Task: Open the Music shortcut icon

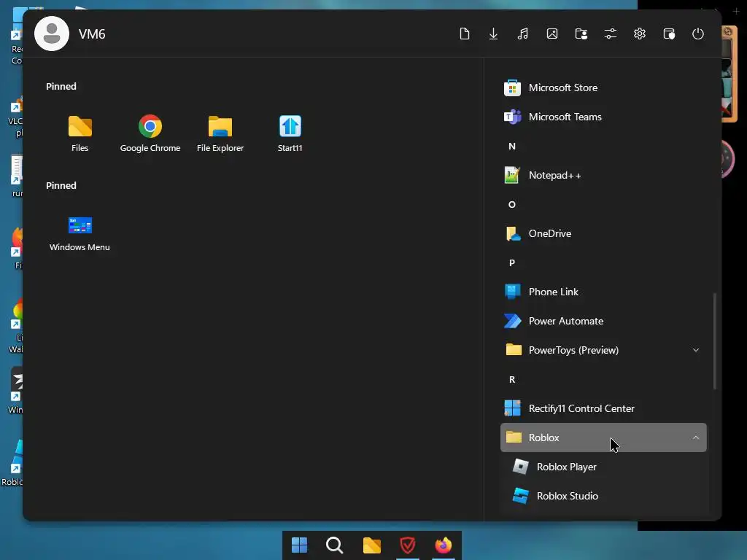Action: 522,34
